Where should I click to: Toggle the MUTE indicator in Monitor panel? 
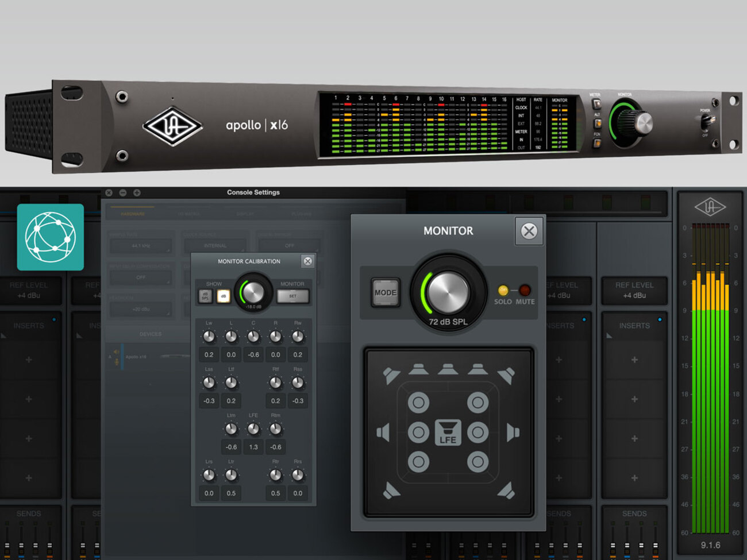point(525,291)
